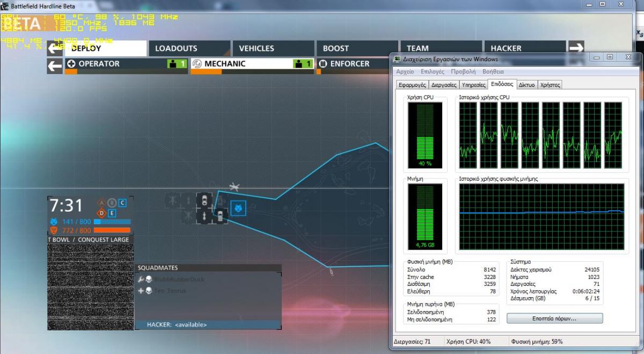Select the Επιδόσεις tab
This screenshot has width=644, height=354.
click(x=502, y=84)
